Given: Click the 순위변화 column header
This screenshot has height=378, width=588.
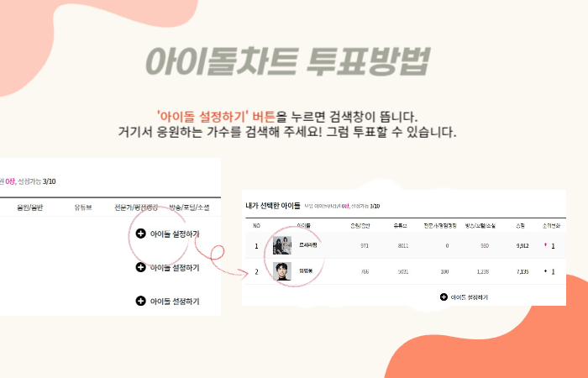Looking at the screenshot, I should (551, 226).
